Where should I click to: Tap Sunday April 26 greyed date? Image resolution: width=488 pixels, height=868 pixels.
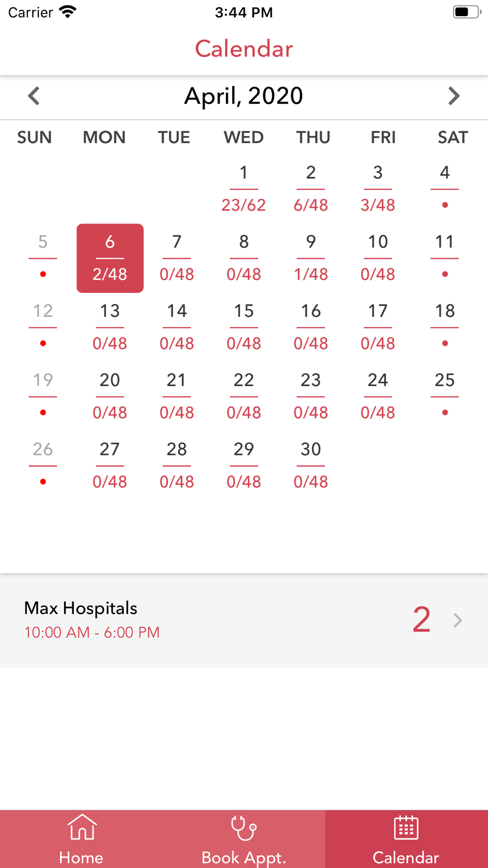(43, 466)
